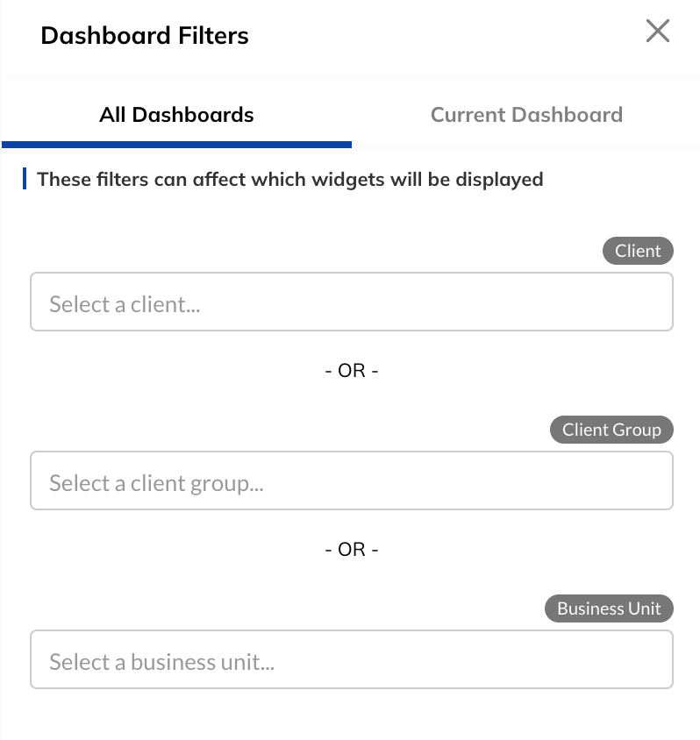Open the business unit selection dropdown
Screen dimensions: 700x740
pyautogui.click(x=351, y=659)
